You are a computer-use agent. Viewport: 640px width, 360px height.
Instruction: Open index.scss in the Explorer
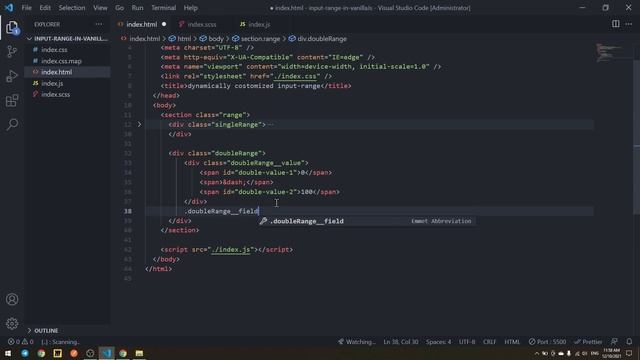[56, 94]
